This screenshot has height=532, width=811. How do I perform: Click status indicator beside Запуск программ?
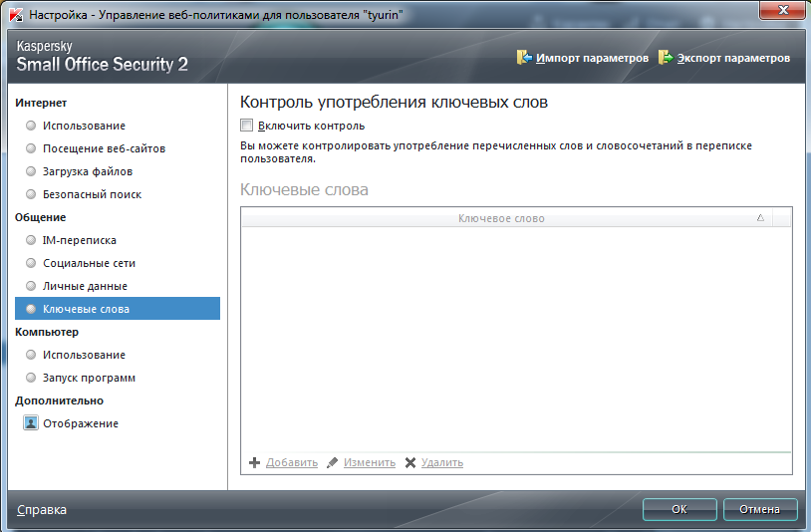click(x=31, y=378)
